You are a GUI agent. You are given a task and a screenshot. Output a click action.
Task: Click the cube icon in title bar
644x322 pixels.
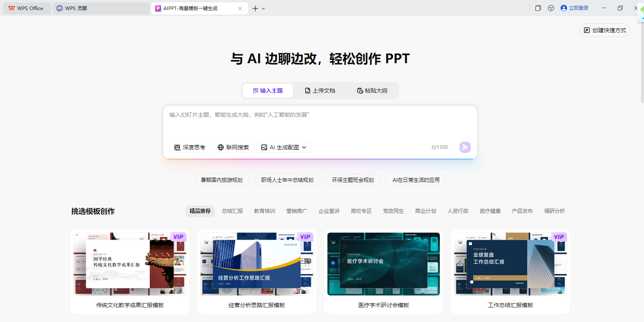[x=551, y=8]
